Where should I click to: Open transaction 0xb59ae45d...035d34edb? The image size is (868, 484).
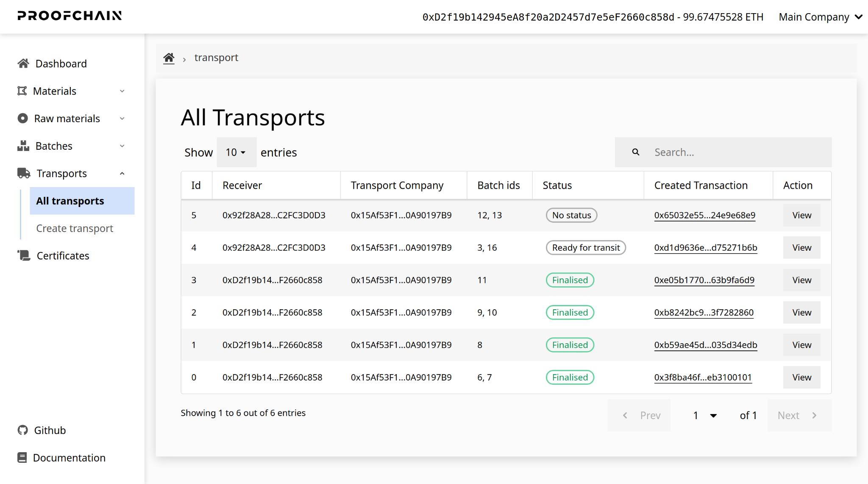(706, 345)
